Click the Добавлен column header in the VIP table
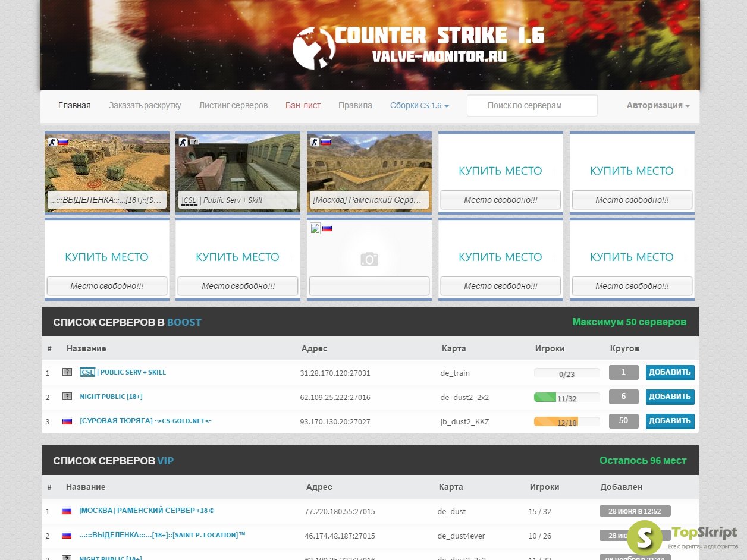This screenshot has height=560, width=747. click(622, 487)
